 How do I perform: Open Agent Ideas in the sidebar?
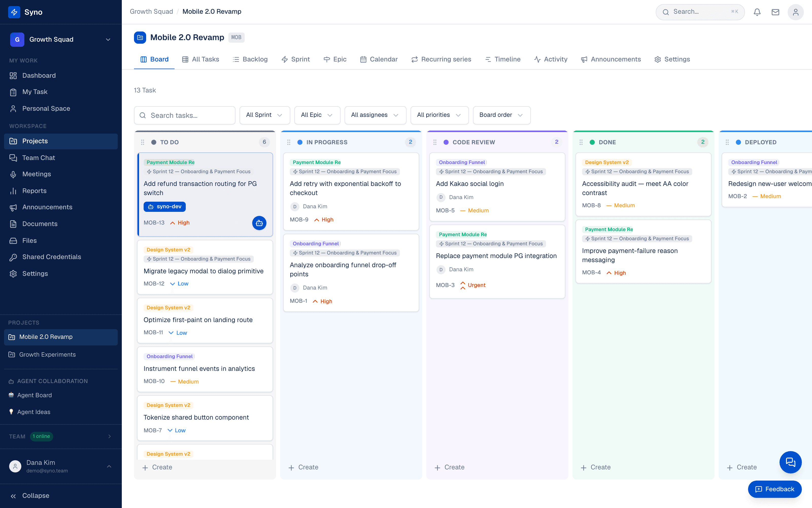61,412
